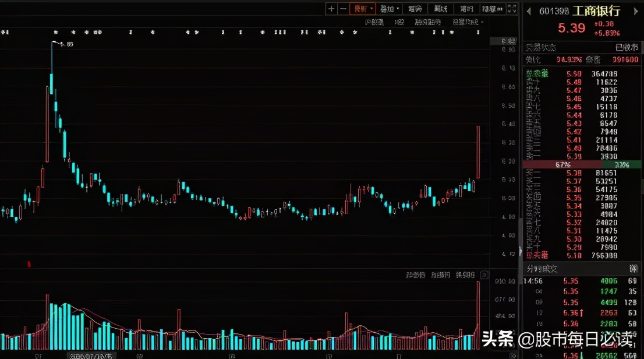Toggle the highlighted 复权 price-adjustment mode
The image size is (644, 359).
tap(360, 9)
